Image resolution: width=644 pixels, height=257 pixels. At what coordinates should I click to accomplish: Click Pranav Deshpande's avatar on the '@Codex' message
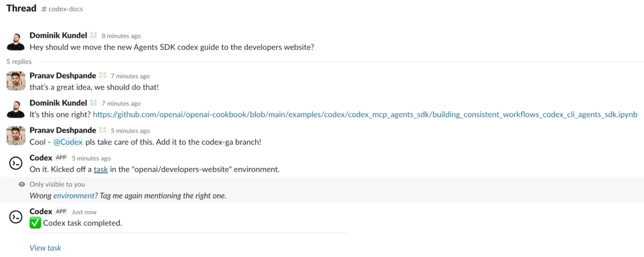pyautogui.click(x=16, y=136)
